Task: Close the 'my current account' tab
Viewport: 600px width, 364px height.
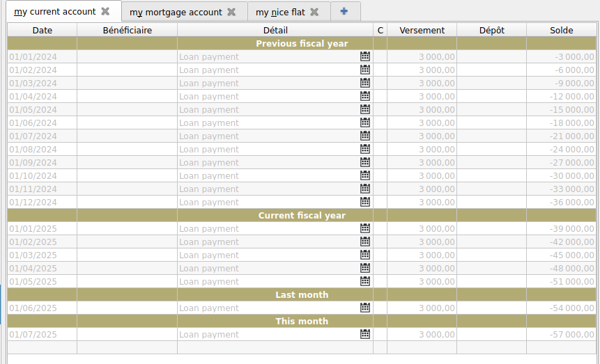Action: coord(105,12)
